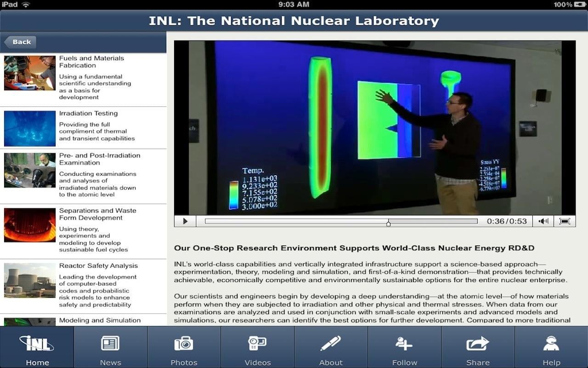Click 'Our One-Stop Research Environment' heading

point(354,248)
